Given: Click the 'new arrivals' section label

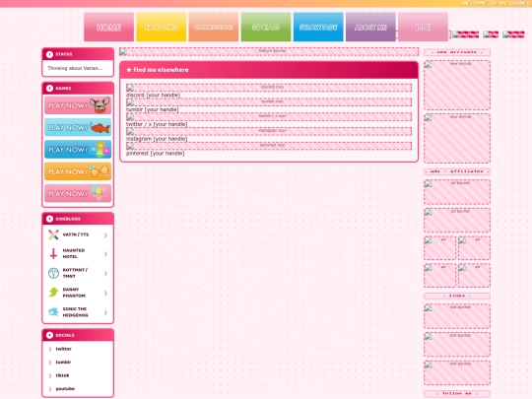Looking at the screenshot, I should tap(457, 52).
